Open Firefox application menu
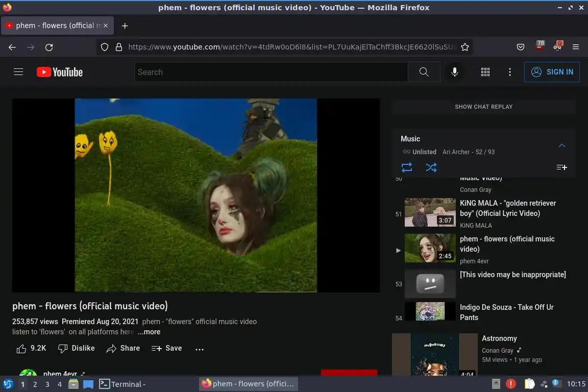 point(576,47)
